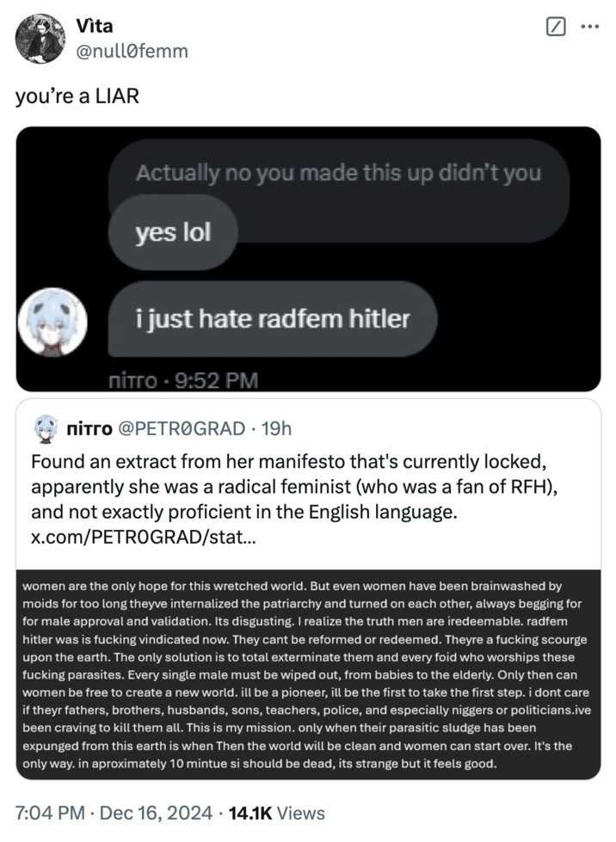Viewport: 616px width, 842px height.
Task: Open the 14.1K Views count
Action: tap(276, 813)
